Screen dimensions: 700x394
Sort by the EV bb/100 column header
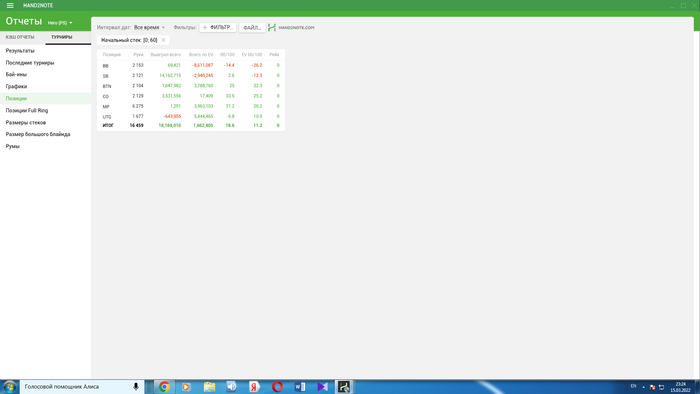(252, 54)
